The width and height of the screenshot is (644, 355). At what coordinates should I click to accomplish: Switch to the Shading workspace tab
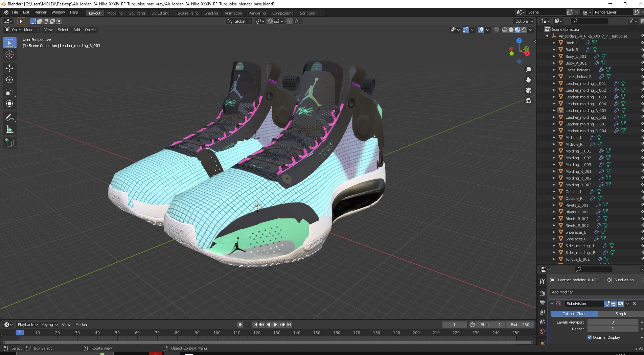pos(211,13)
